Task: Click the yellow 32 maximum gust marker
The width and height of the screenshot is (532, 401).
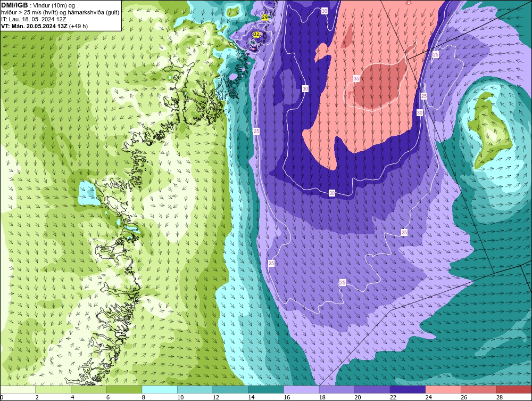Action: point(256,34)
